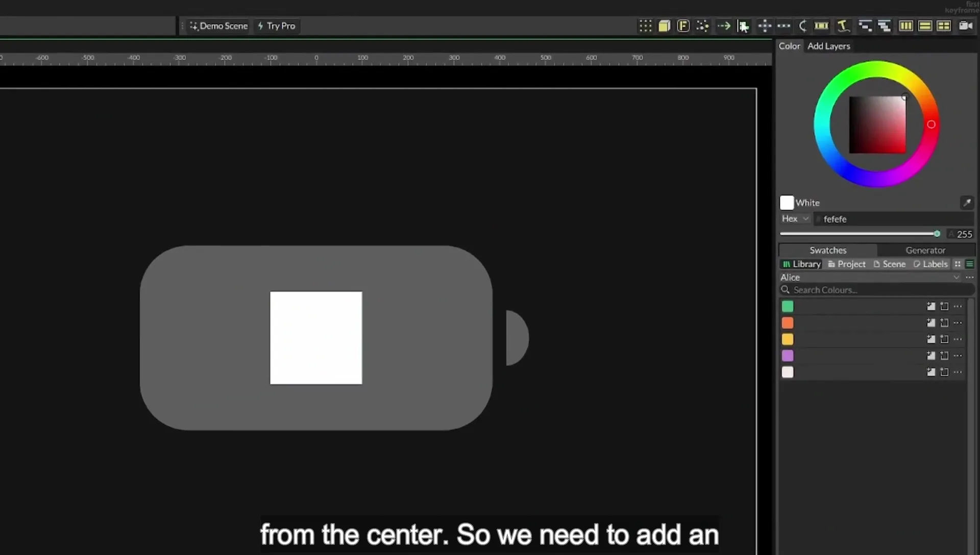This screenshot has height=555, width=980.
Task: Switch to the Add Layers tab
Action: pyautogui.click(x=829, y=46)
